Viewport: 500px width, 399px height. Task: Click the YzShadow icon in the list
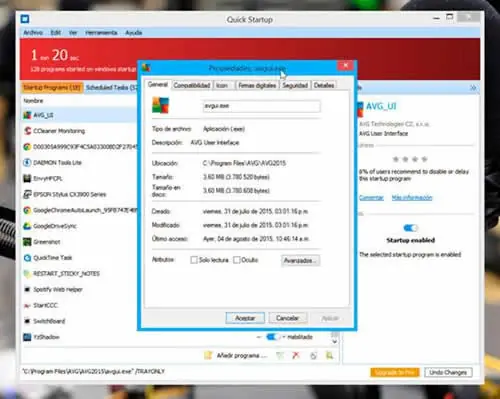pos(27,337)
